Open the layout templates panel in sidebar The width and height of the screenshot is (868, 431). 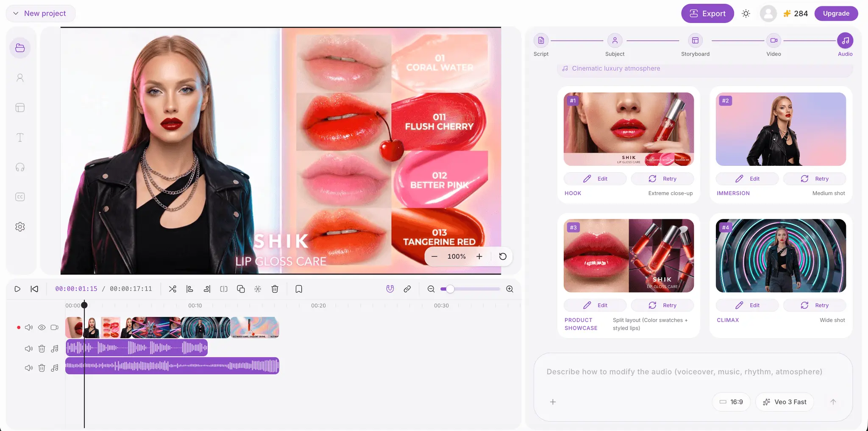(x=20, y=108)
